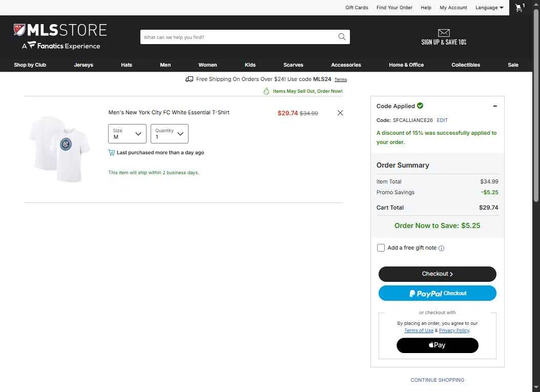Viewport: 540px width, 392px height.
Task: Open the Women menu
Action: coord(207,65)
